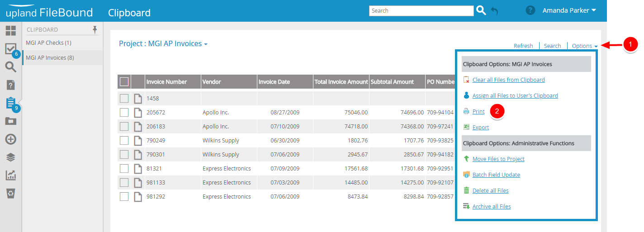Click into the top Search input field
Screen dimensions: 644x232
click(x=421, y=11)
